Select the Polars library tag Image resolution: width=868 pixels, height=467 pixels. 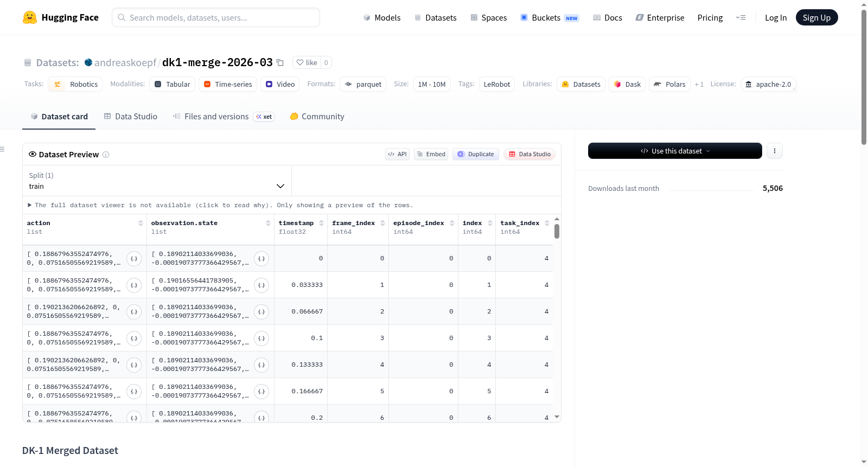(669, 84)
